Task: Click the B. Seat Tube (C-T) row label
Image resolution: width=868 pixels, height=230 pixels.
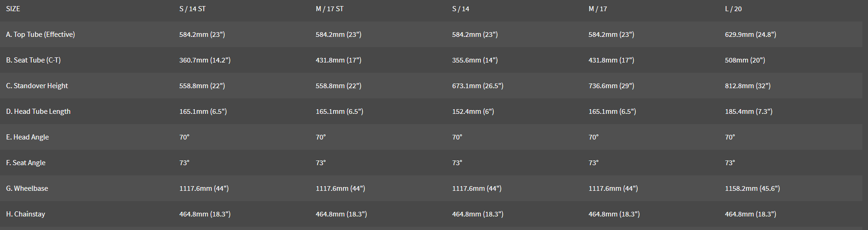Action: point(34,60)
